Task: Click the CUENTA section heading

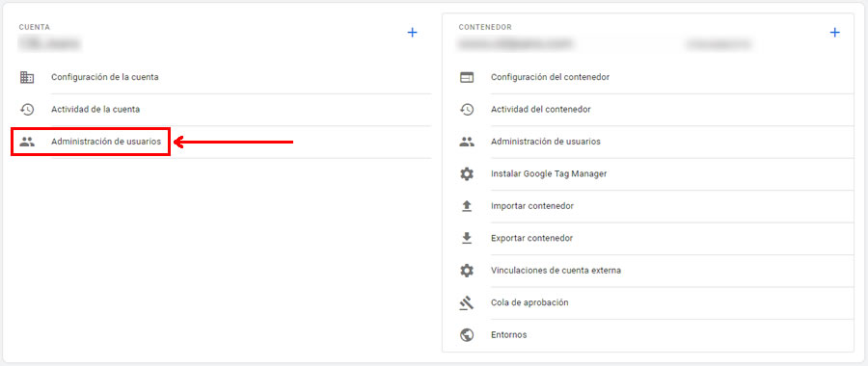Action: (x=35, y=27)
